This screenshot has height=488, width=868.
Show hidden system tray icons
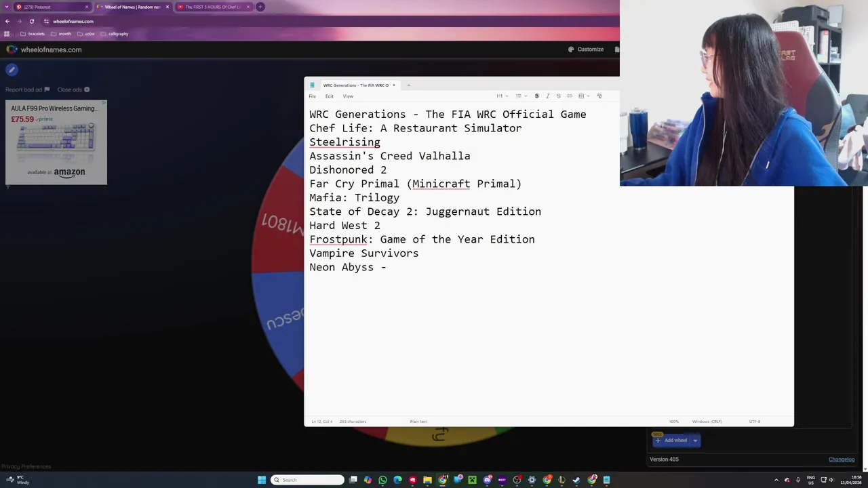pyautogui.click(x=776, y=480)
